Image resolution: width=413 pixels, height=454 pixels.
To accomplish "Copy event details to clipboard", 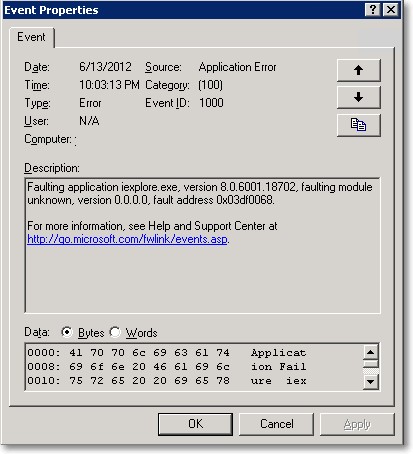I will 359,125.
